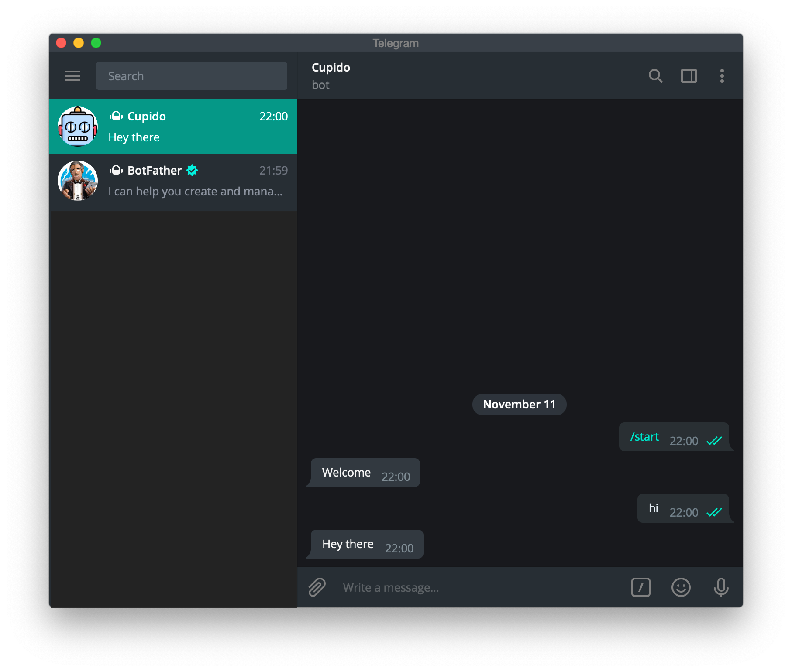Image resolution: width=792 pixels, height=672 pixels.
Task: Click the November 11 date badge
Action: coord(519,404)
